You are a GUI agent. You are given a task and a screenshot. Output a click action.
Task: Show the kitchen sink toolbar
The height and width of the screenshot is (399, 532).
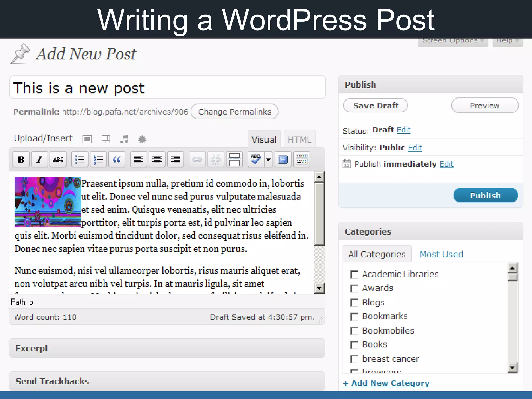coord(302,159)
